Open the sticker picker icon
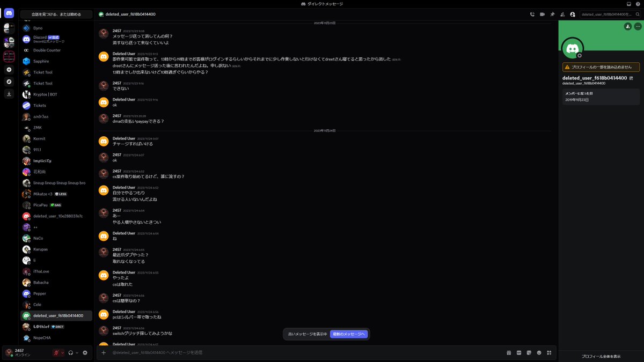The height and width of the screenshot is (362, 644). 529,352
